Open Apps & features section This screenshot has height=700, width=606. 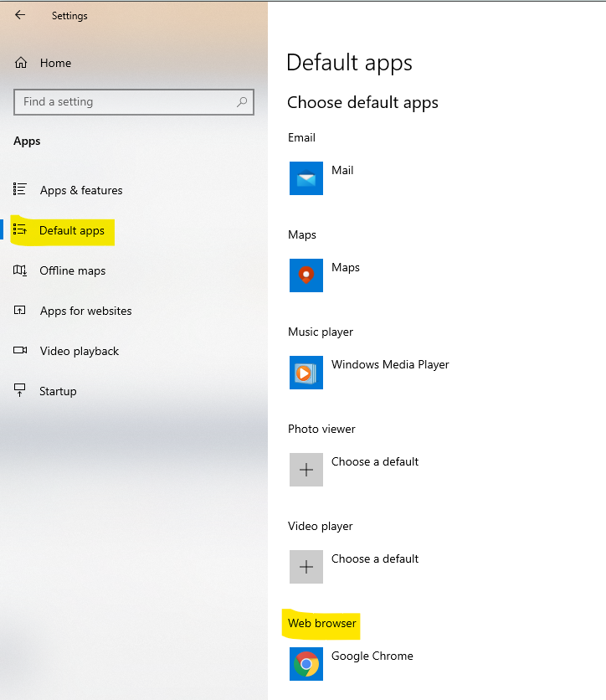point(80,190)
